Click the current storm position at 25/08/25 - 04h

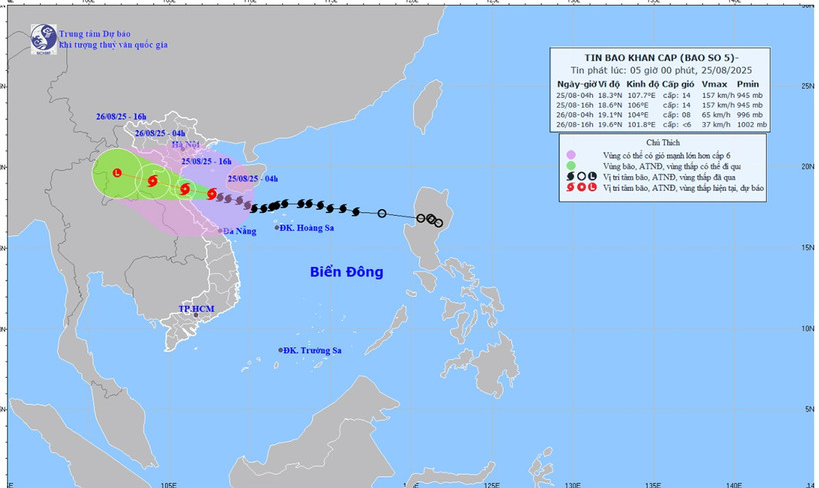[212, 194]
